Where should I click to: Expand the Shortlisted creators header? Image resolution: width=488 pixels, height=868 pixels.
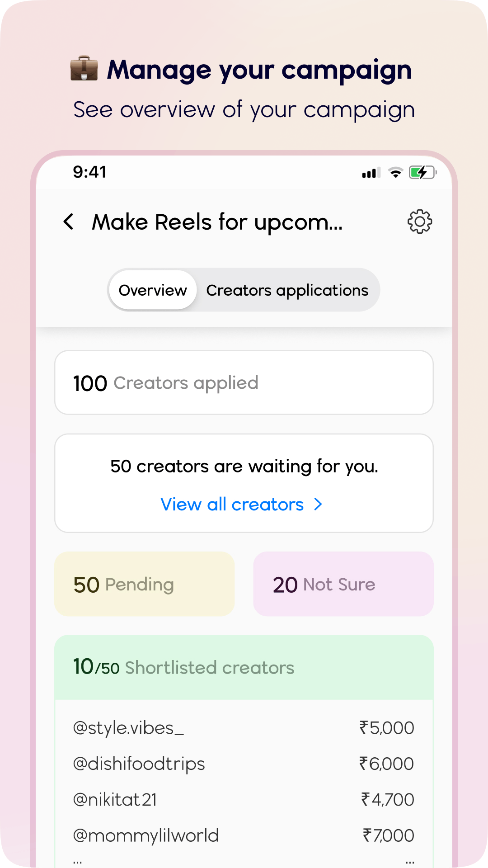point(244,667)
